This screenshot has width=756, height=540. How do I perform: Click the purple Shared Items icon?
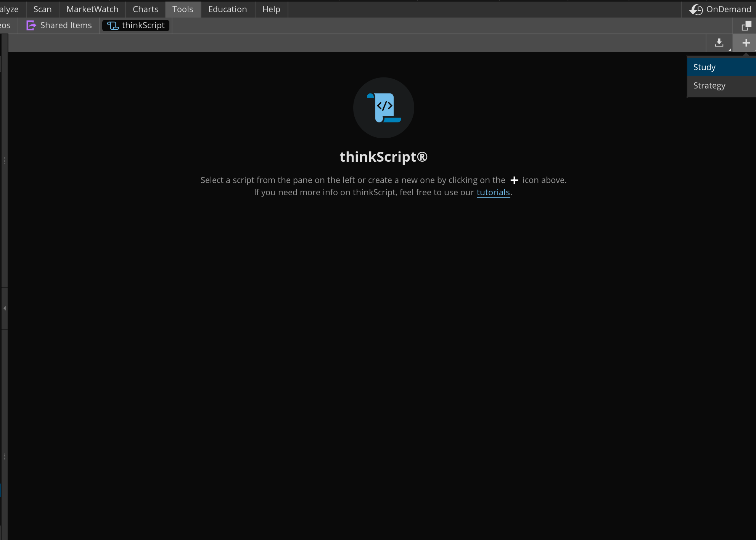tap(31, 26)
